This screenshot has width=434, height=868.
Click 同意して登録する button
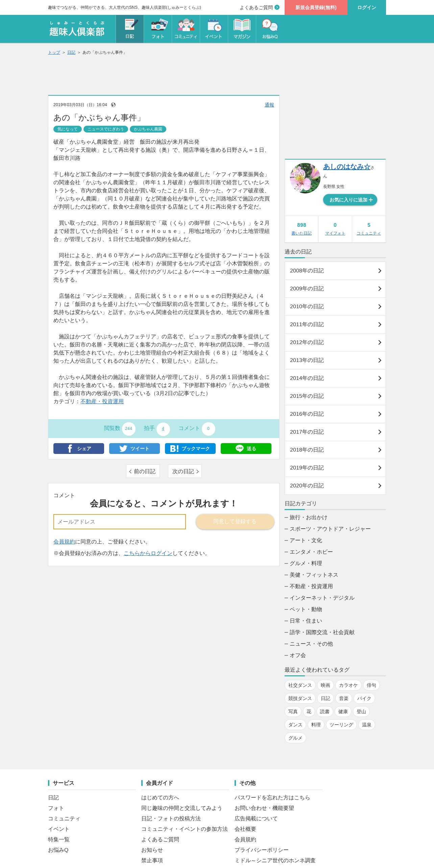[x=235, y=522]
